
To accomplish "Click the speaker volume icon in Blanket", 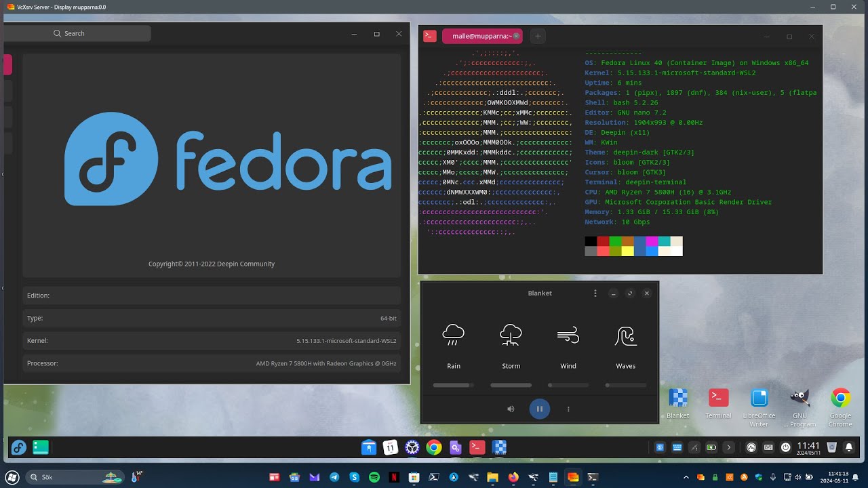I will [511, 409].
